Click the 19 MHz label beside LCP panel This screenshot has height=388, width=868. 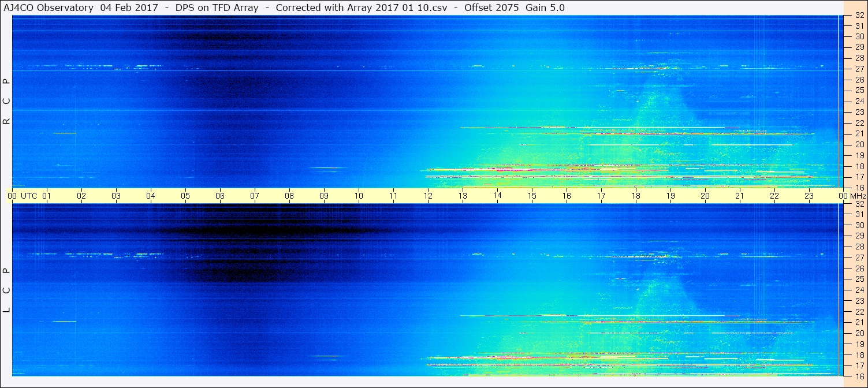pos(859,344)
